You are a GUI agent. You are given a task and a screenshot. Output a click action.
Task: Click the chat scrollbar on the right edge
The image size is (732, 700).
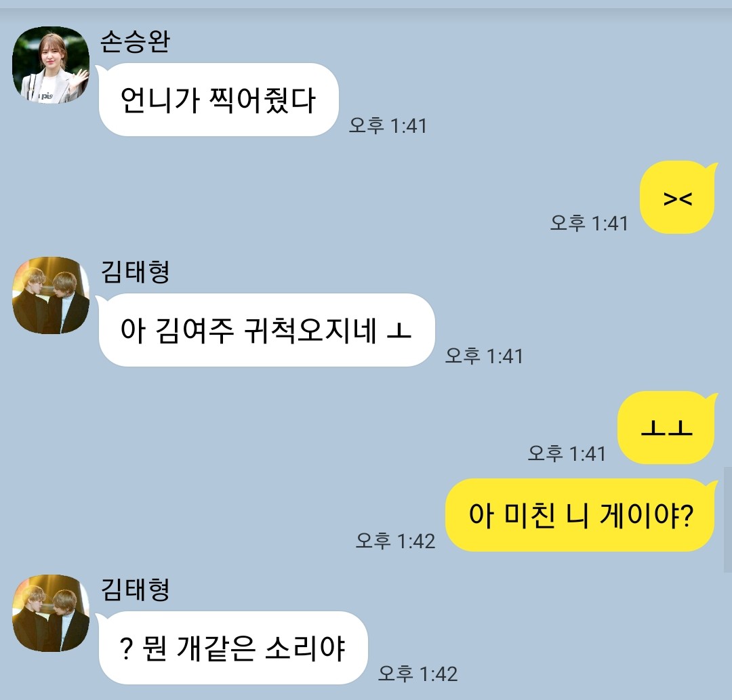pos(728,519)
